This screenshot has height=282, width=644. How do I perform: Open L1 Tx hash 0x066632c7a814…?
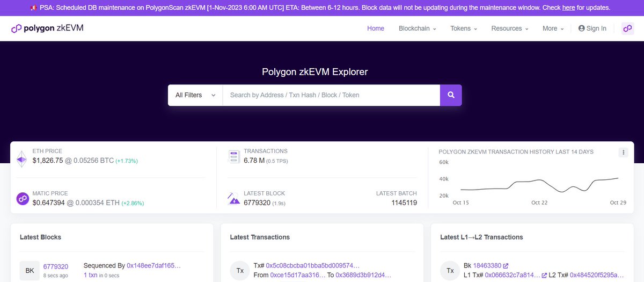point(512,275)
